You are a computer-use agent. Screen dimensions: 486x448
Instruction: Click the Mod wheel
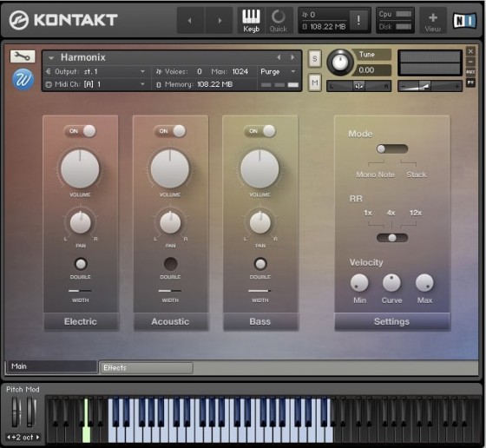[x=30, y=412]
